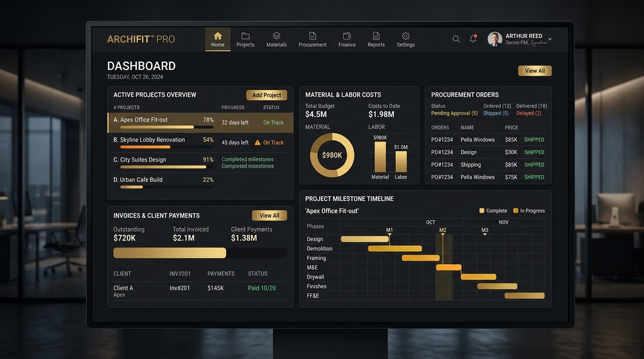The image size is (644, 359).
Task: Filter orders by 'Pending Approval (5)'
Action: click(454, 113)
